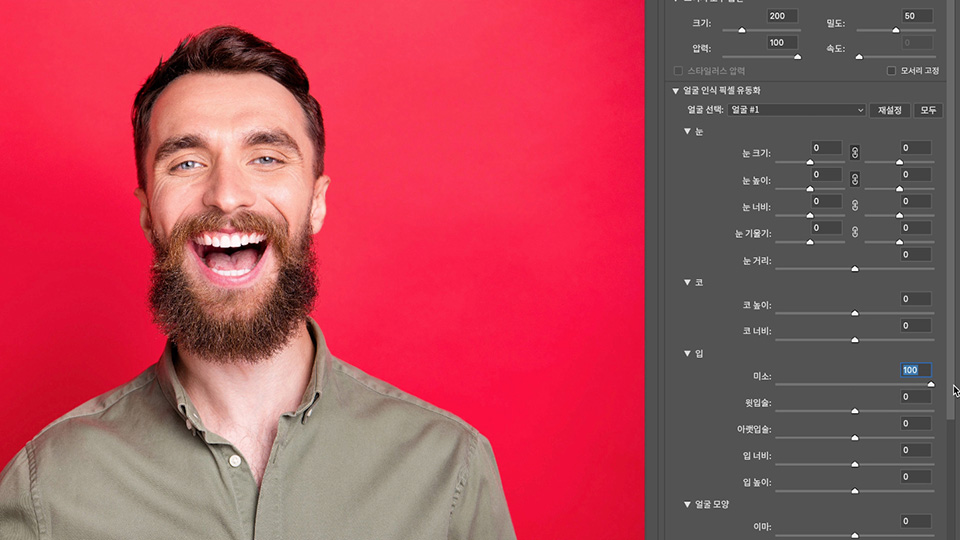Click the left-eye 눈 높이 slider
Screen dimensions: 960x540
[810, 189]
